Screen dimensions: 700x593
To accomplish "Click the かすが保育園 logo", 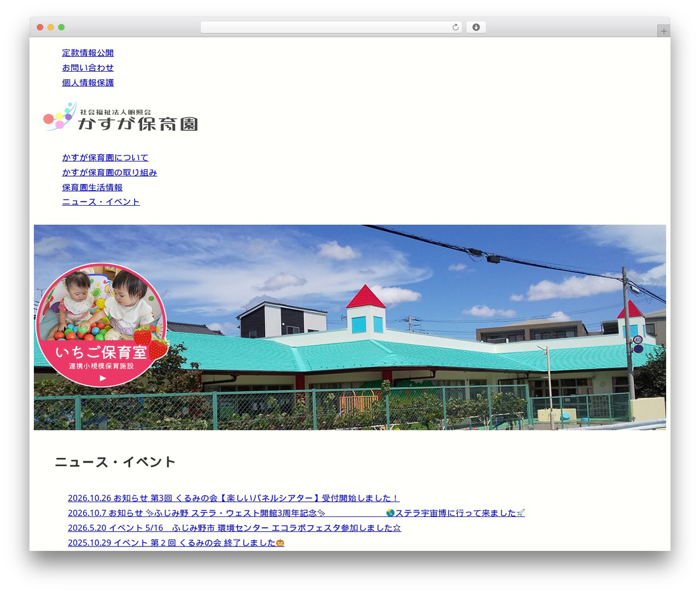I will click(x=120, y=117).
